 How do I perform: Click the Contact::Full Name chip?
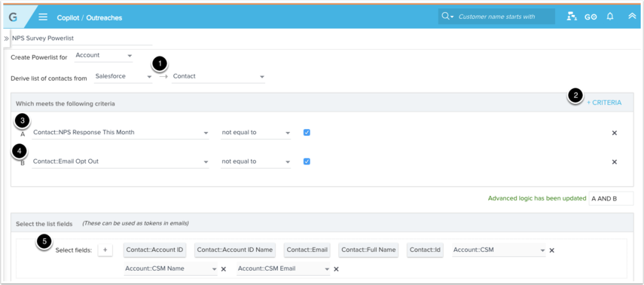pos(368,250)
